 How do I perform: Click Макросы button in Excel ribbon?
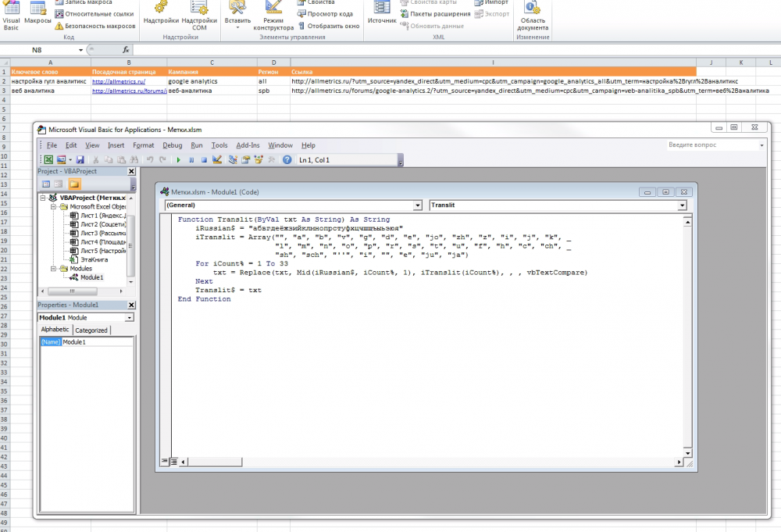(x=37, y=13)
